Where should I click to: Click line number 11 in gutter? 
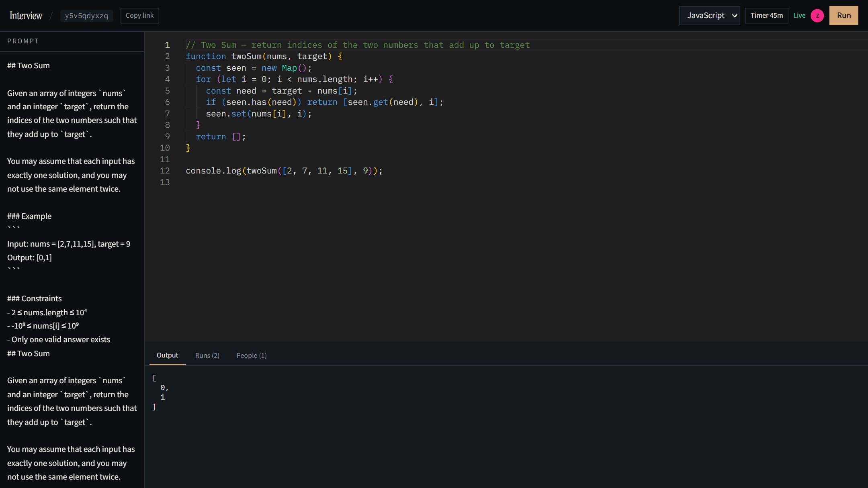165,159
